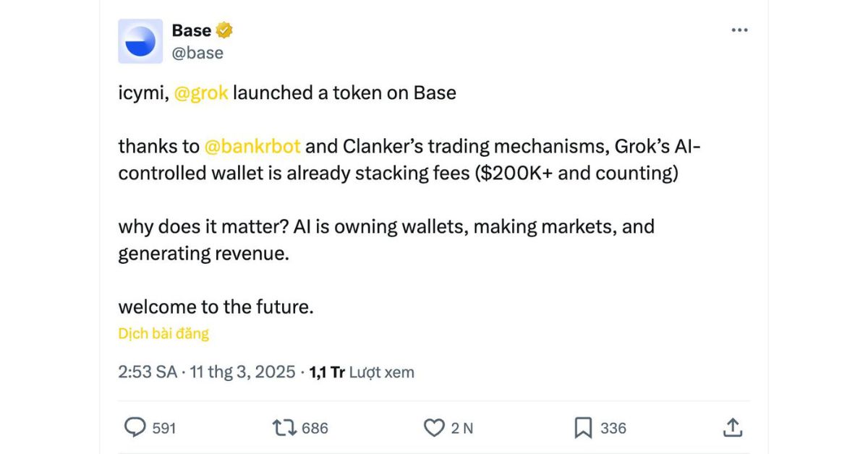This screenshot has width=868, height=454.
Task: Toggle the heart like icon
Action: (434, 428)
